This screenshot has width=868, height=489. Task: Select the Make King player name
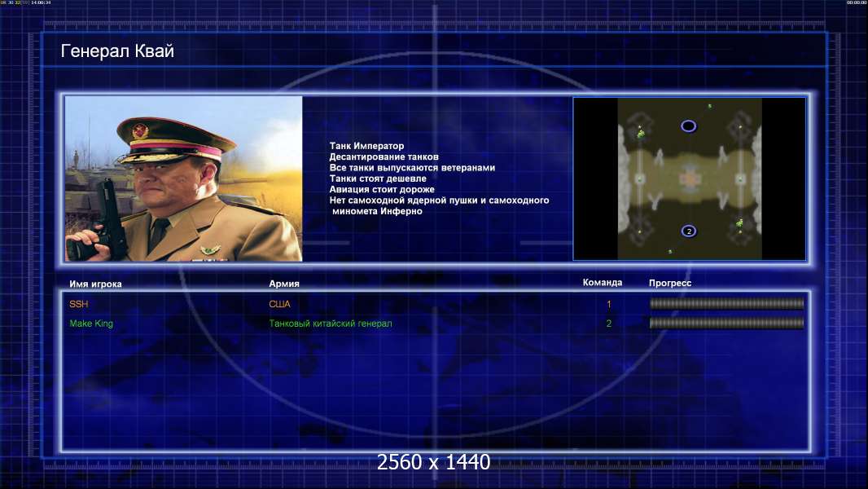coord(91,324)
